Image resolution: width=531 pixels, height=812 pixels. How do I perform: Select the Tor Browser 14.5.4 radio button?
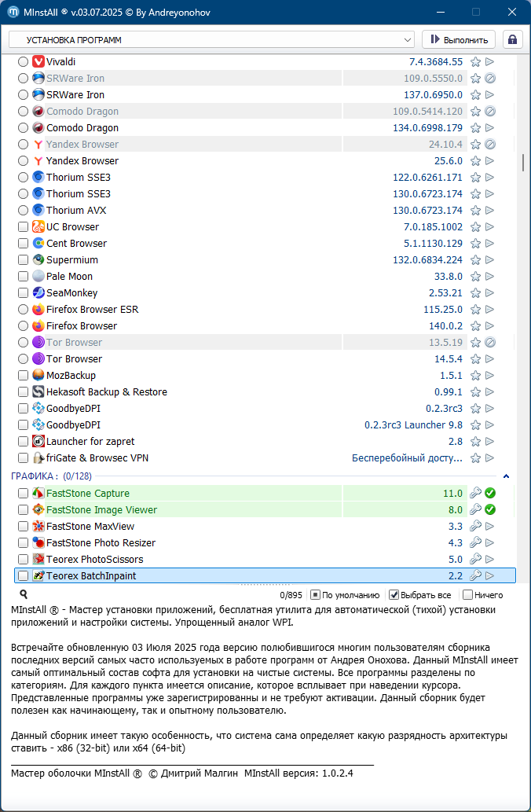click(x=23, y=359)
